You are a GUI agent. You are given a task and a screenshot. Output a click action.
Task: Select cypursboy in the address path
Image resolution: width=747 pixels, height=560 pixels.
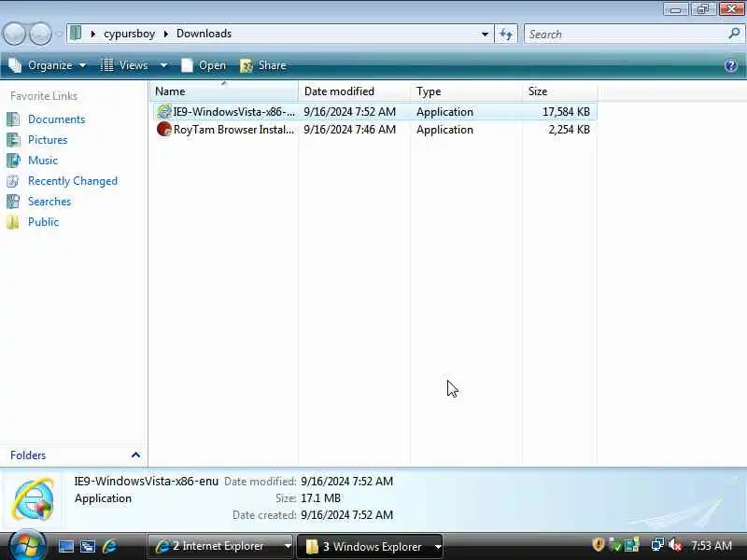(129, 34)
